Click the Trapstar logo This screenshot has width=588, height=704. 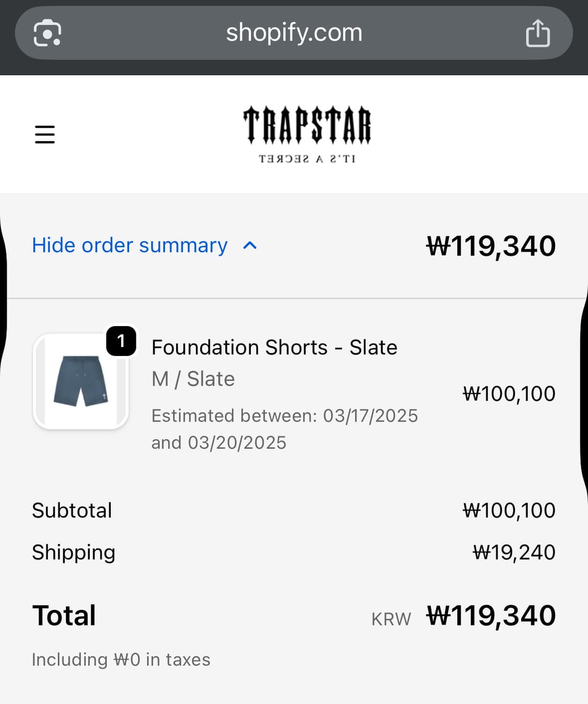[x=307, y=134]
